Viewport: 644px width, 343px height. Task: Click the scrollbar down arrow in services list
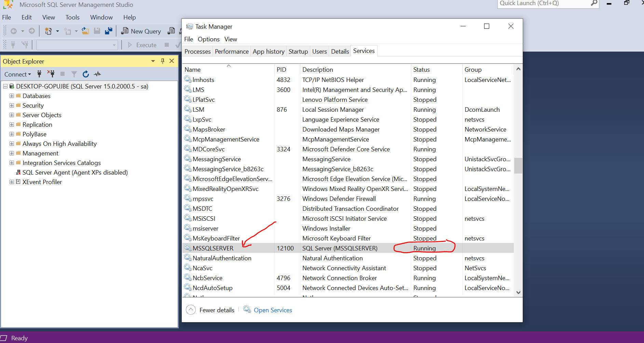point(518,292)
